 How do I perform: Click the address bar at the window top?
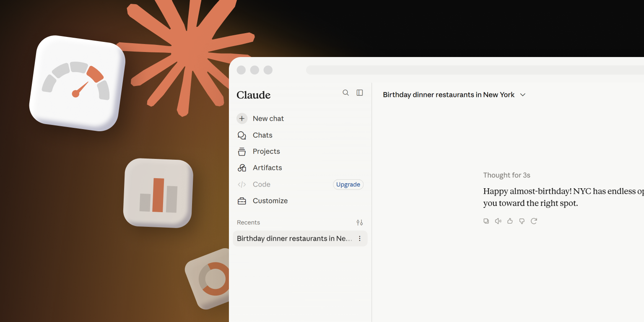(475, 70)
